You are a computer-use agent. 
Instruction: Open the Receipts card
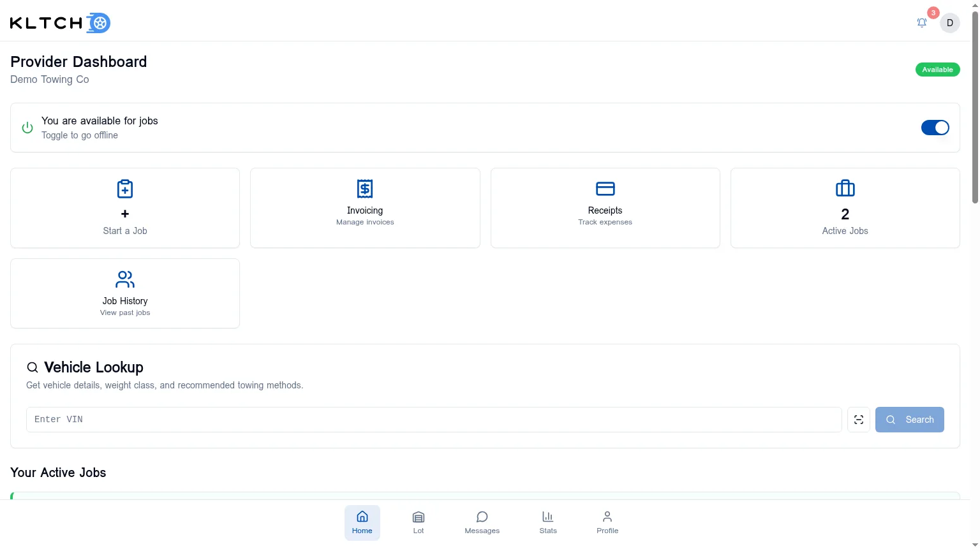(x=605, y=208)
